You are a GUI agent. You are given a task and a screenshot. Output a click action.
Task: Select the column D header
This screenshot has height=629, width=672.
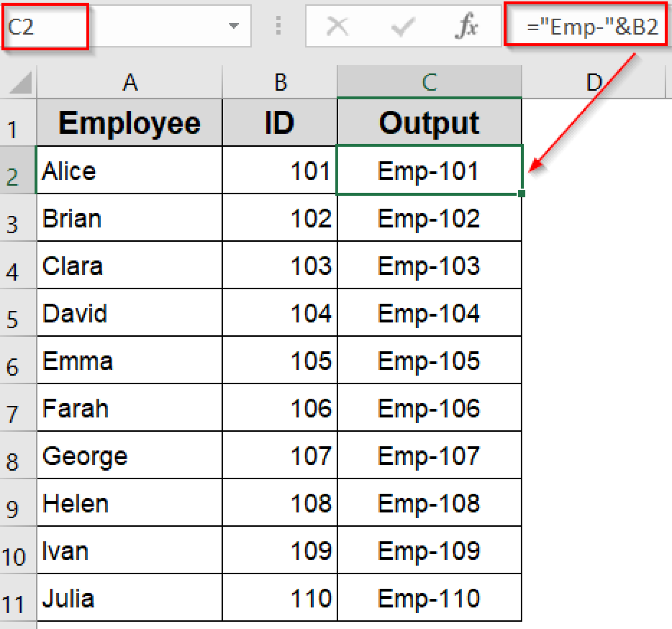(594, 82)
